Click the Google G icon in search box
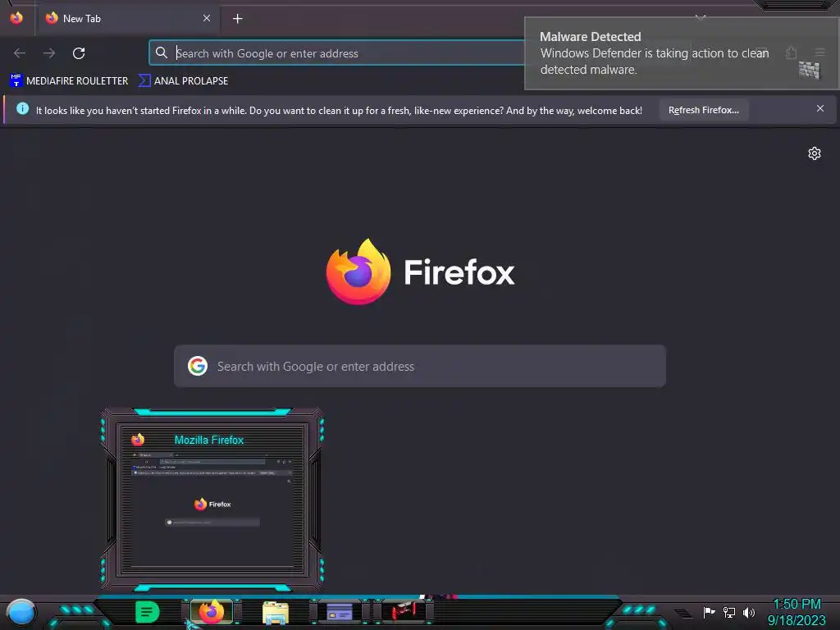Viewport: 840px width, 630px height. [x=198, y=366]
